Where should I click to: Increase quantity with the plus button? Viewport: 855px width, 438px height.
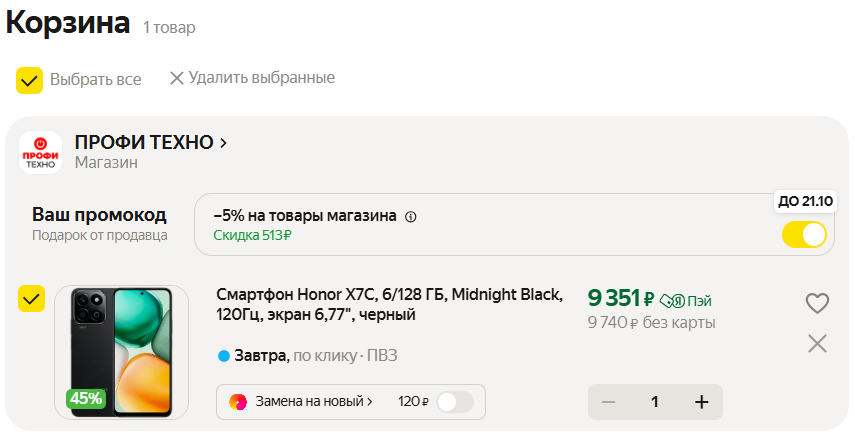point(701,402)
